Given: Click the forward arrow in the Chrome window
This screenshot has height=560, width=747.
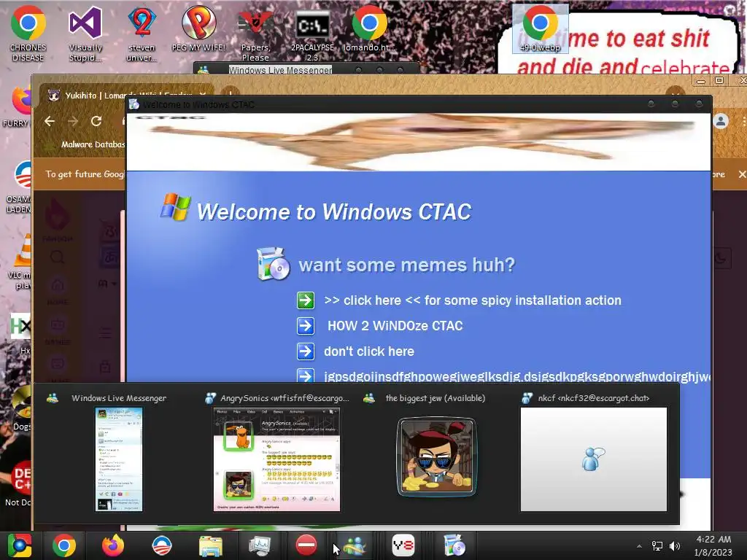Looking at the screenshot, I should tap(73, 122).
